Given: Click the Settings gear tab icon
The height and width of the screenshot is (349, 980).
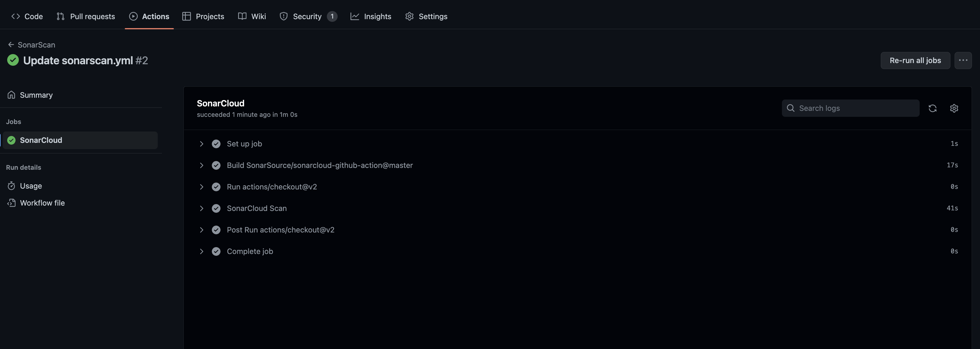Looking at the screenshot, I should pyautogui.click(x=409, y=16).
